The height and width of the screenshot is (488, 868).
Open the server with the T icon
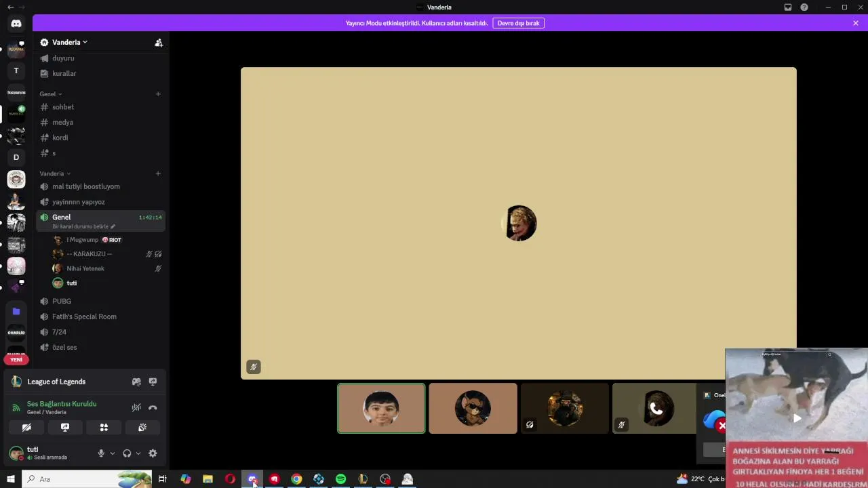point(16,70)
